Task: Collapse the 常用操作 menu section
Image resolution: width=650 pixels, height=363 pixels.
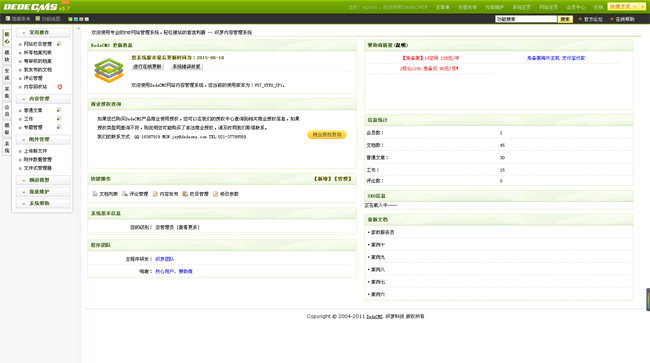Action: (x=43, y=32)
